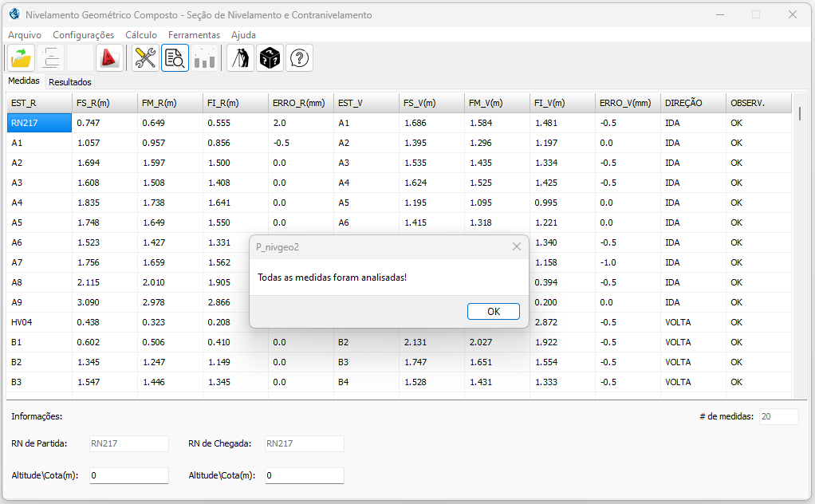Click the ERRO_V(mm) column header
The height and width of the screenshot is (504, 815).
click(628, 103)
